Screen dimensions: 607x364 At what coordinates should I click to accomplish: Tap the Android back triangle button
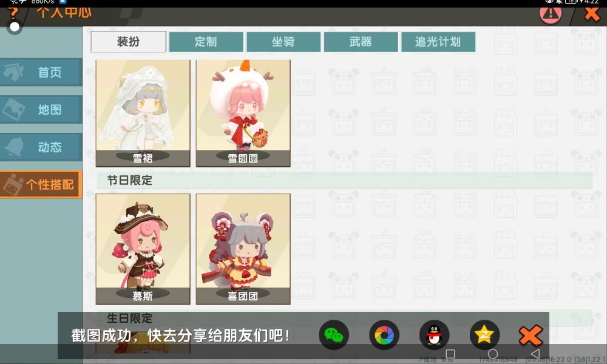click(535, 354)
